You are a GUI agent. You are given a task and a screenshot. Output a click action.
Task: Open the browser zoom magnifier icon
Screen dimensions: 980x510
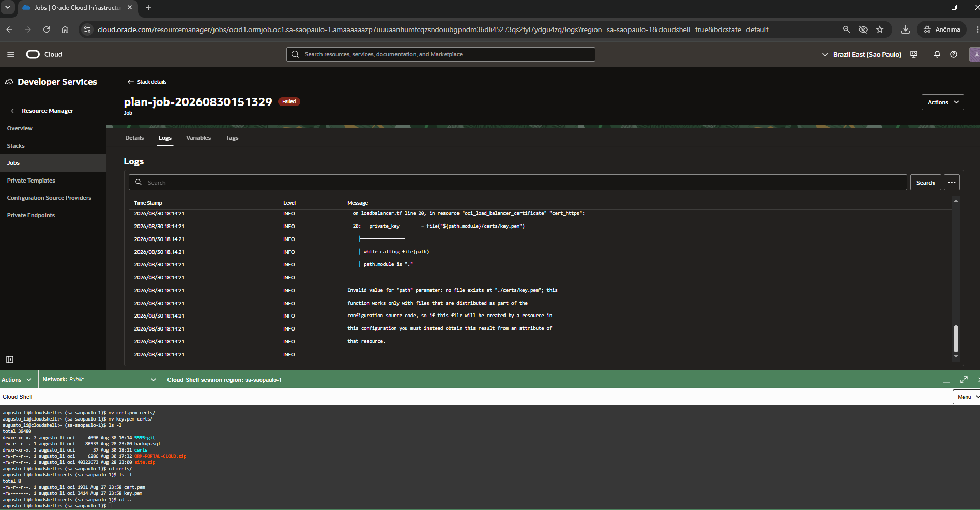[846, 29]
